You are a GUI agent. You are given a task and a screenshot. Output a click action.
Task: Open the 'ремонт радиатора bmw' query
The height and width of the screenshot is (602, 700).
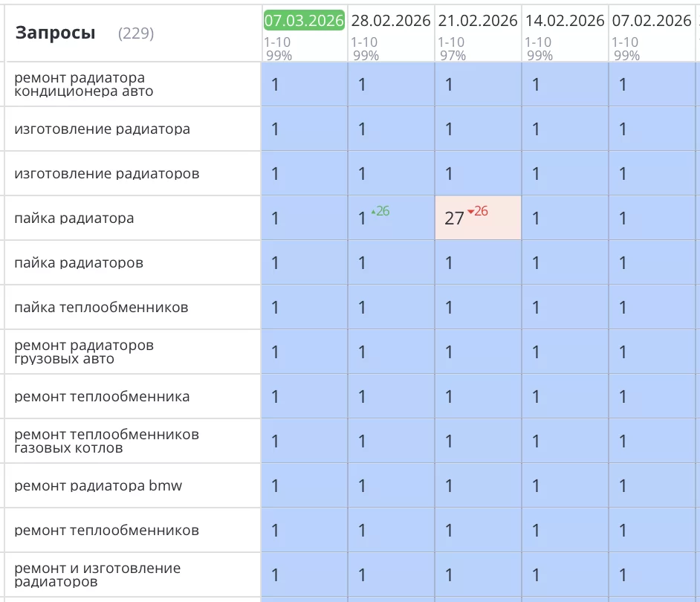coord(98,486)
